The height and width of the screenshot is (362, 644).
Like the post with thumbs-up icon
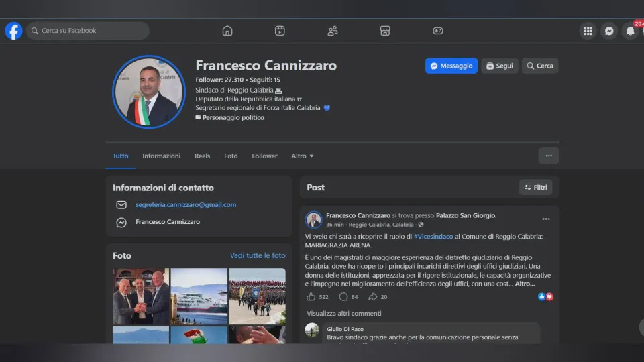tap(311, 297)
